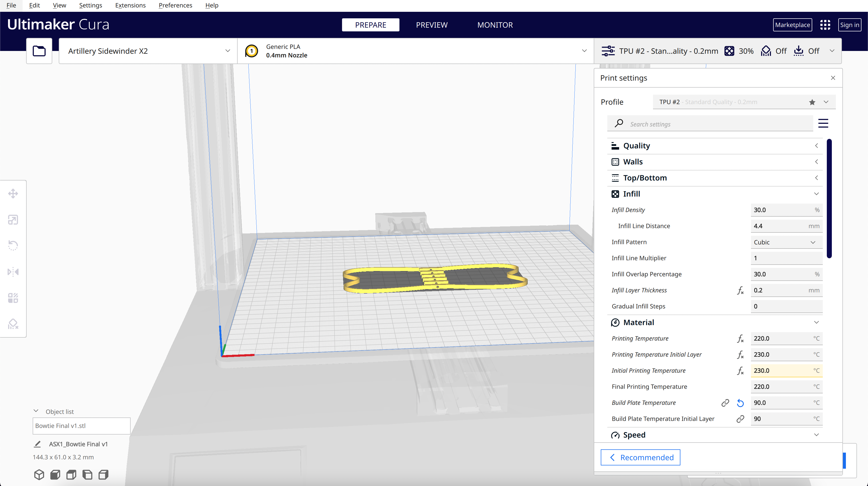Open the Infill Pattern Cubic dropdown
Image resolution: width=868 pixels, height=486 pixels.
786,242
